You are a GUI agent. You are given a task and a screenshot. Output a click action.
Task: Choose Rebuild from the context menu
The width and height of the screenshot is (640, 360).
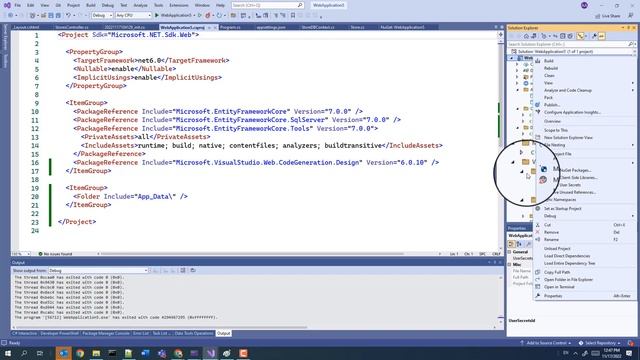click(551, 68)
